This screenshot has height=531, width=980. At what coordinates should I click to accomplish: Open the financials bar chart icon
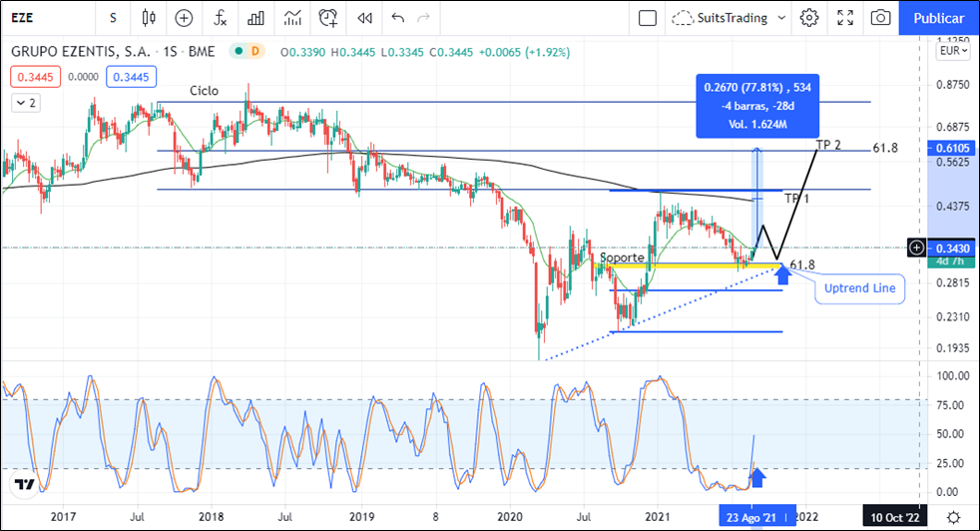(x=256, y=18)
